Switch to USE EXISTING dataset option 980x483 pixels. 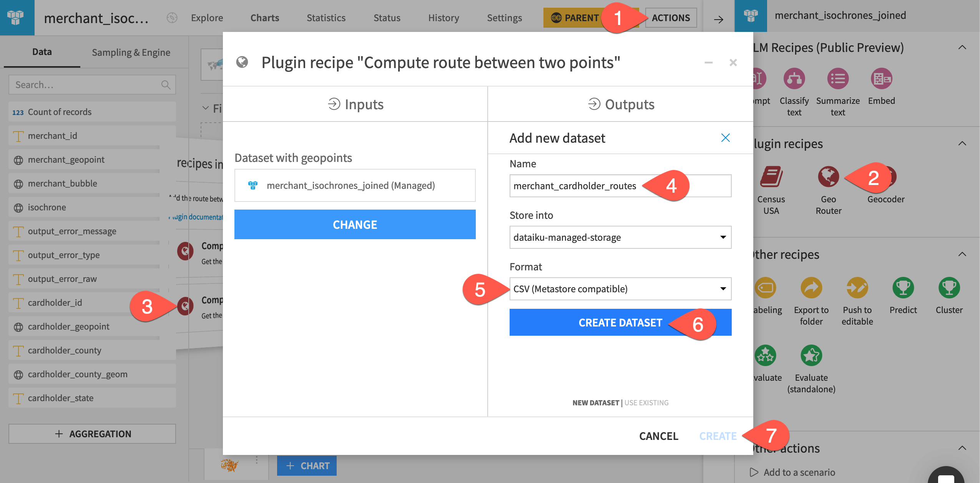click(646, 403)
